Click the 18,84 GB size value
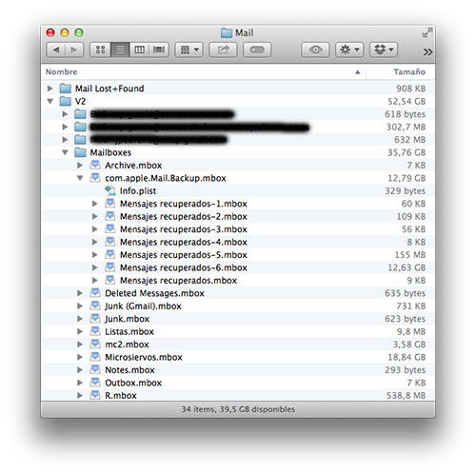The image size is (476, 474). pos(407,357)
